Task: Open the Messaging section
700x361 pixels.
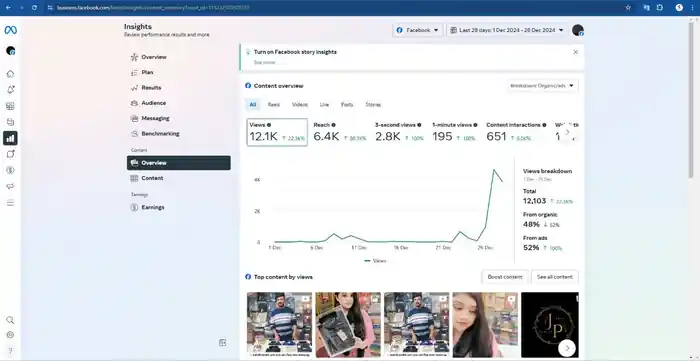Action: coord(179,119)
